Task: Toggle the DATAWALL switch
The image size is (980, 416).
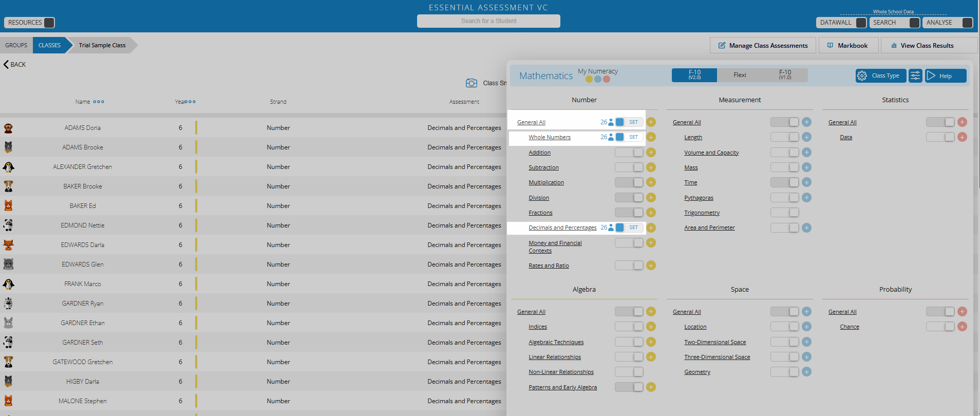Action: click(x=861, y=23)
